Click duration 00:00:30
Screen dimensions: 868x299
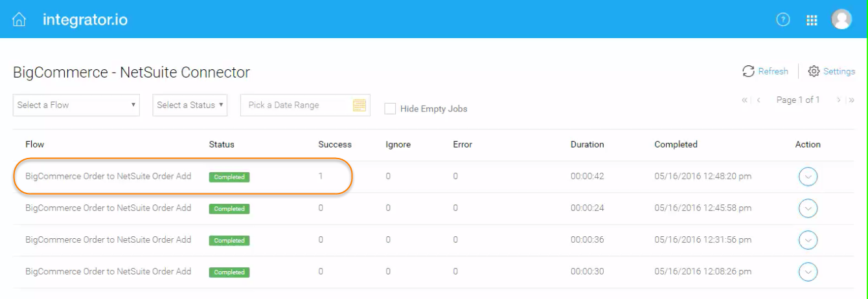(x=588, y=271)
